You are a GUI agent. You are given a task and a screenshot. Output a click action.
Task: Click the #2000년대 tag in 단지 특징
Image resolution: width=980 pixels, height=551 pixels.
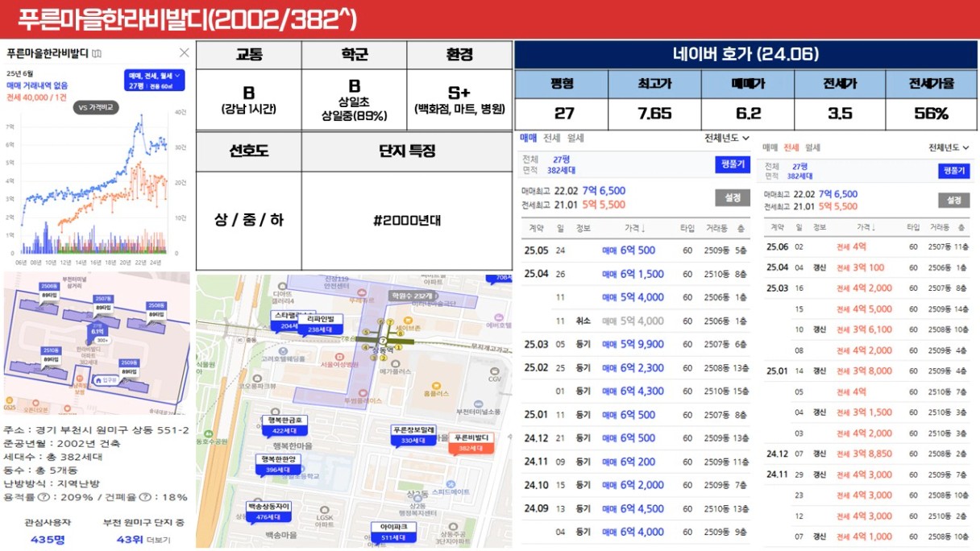click(x=407, y=221)
